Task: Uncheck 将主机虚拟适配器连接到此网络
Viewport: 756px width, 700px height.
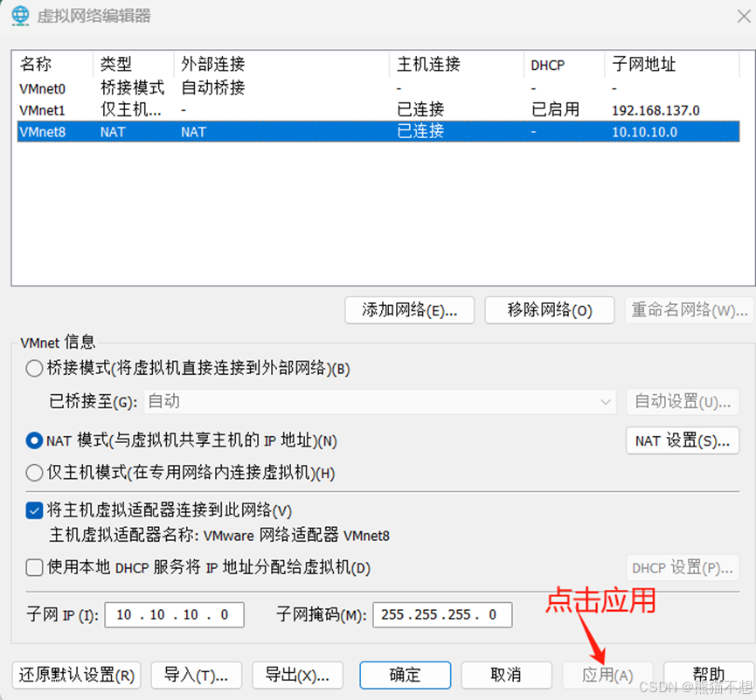Action: 34,510
